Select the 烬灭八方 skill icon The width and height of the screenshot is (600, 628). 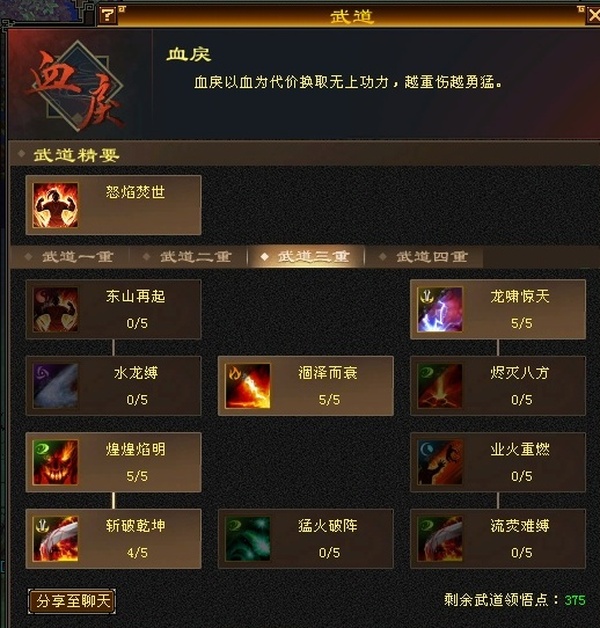click(x=440, y=386)
